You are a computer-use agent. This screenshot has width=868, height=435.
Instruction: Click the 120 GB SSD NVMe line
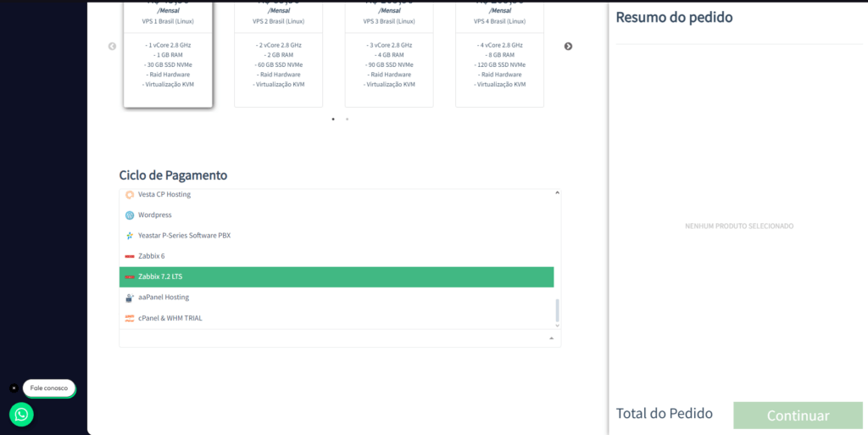click(x=500, y=64)
